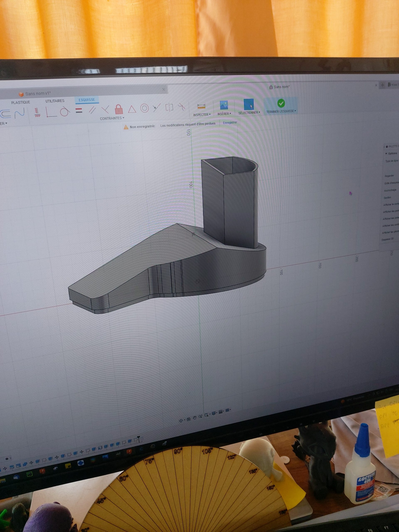
Task: Click Terminer l'esquisse green checkmark button
Action: [x=281, y=103]
